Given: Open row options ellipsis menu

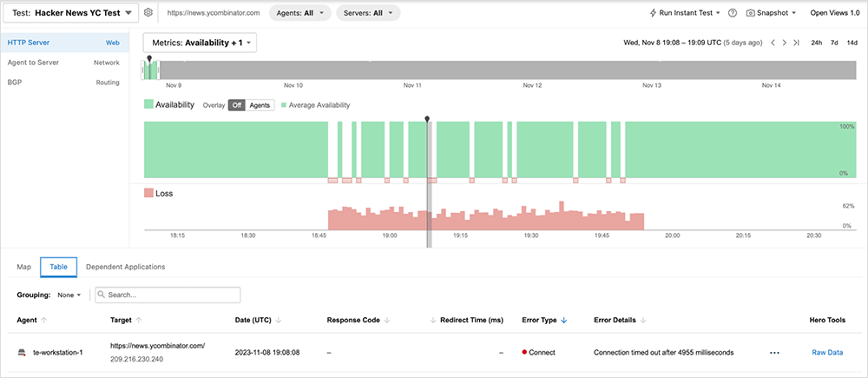Looking at the screenshot, I should pos(774,352).
